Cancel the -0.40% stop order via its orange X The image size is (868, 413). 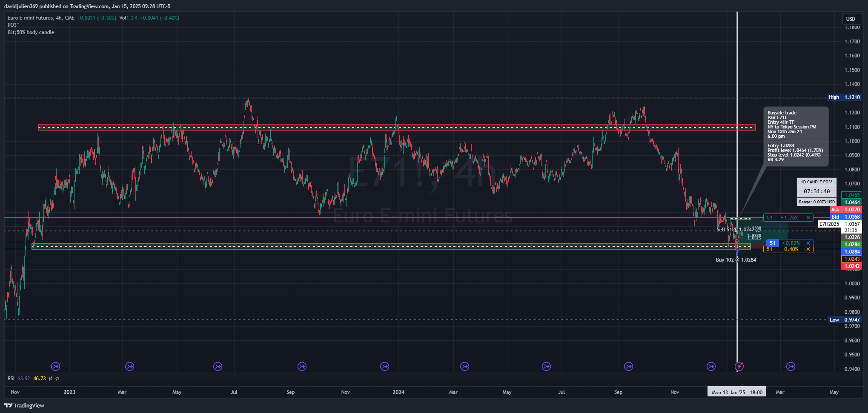pos(808,249)
